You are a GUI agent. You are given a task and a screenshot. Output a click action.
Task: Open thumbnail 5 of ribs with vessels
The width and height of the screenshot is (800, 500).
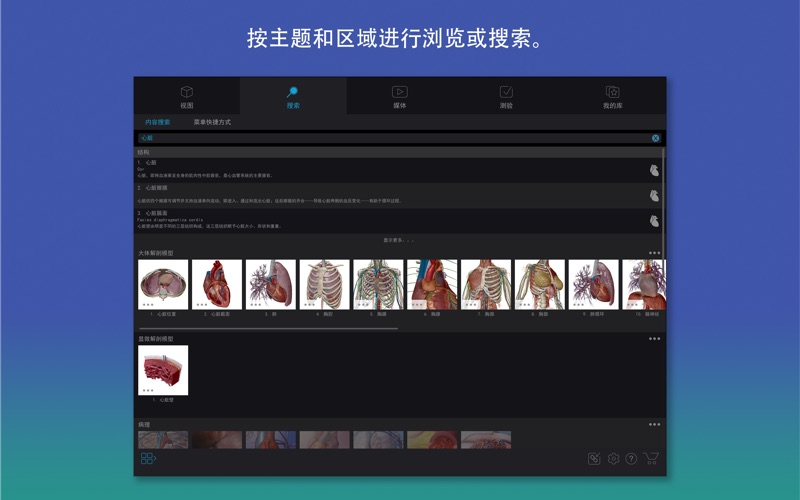378,284
